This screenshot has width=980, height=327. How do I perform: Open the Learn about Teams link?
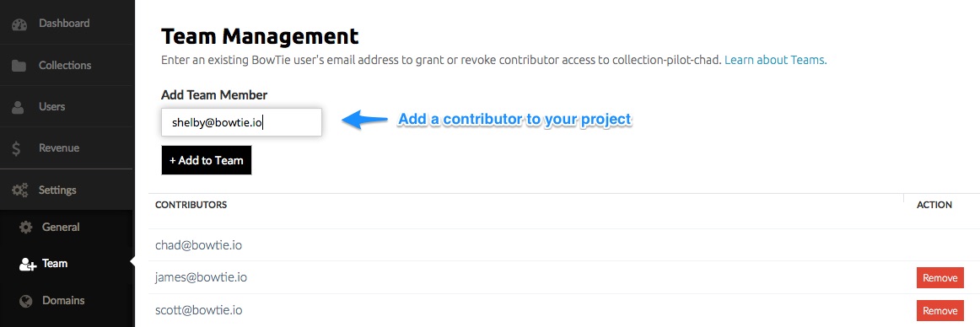[776, 60]
